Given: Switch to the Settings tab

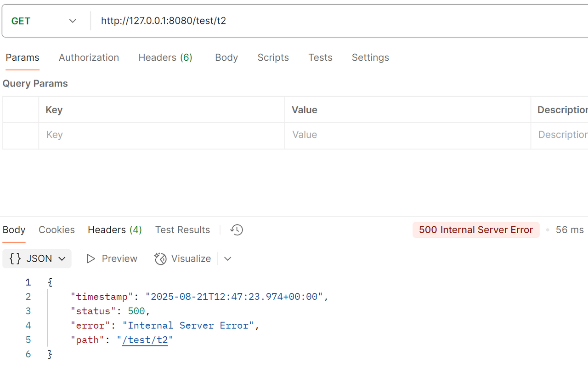Looking at the screenshot, I should pos(370,57).
